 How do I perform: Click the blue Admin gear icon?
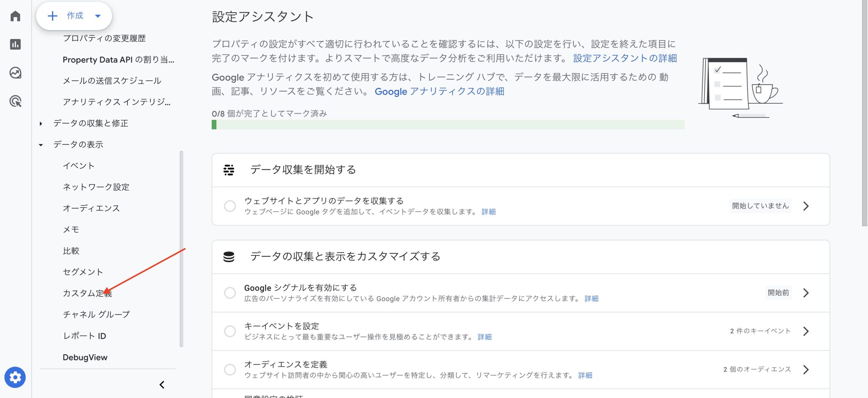point(15,377)
